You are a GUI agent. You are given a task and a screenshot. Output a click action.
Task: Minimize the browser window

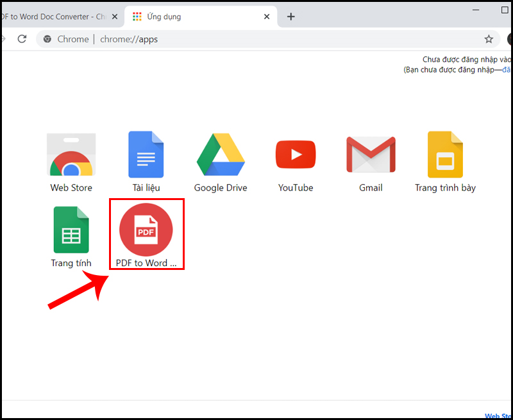[476, 10]
